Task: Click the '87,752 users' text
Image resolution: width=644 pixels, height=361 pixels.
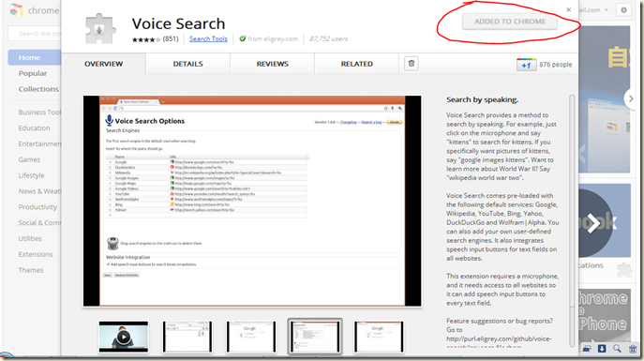Action: point(329,38)
